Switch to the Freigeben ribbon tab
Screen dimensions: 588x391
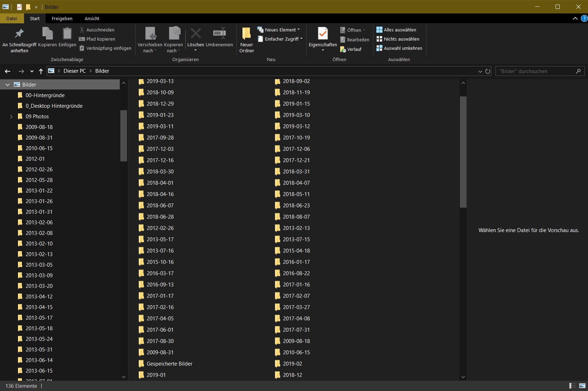tap(62, 18)
